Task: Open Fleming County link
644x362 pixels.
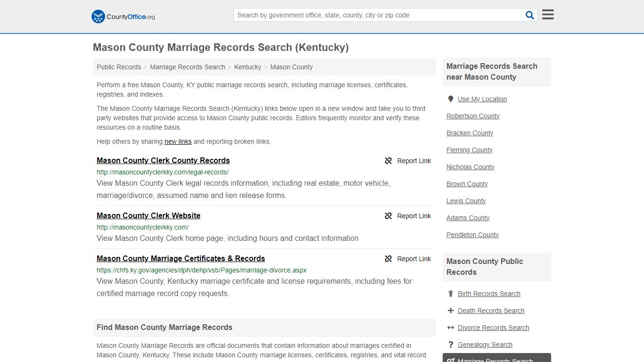Action: 470,150
